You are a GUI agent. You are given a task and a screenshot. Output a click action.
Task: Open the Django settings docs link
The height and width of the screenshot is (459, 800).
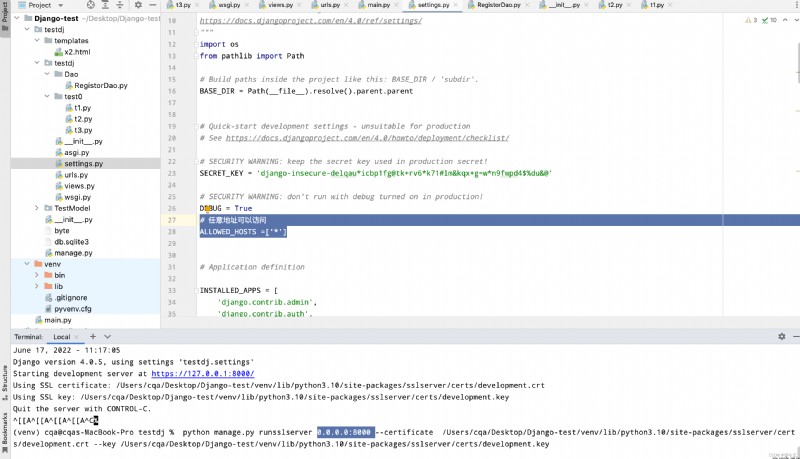[x=311, y=21]
